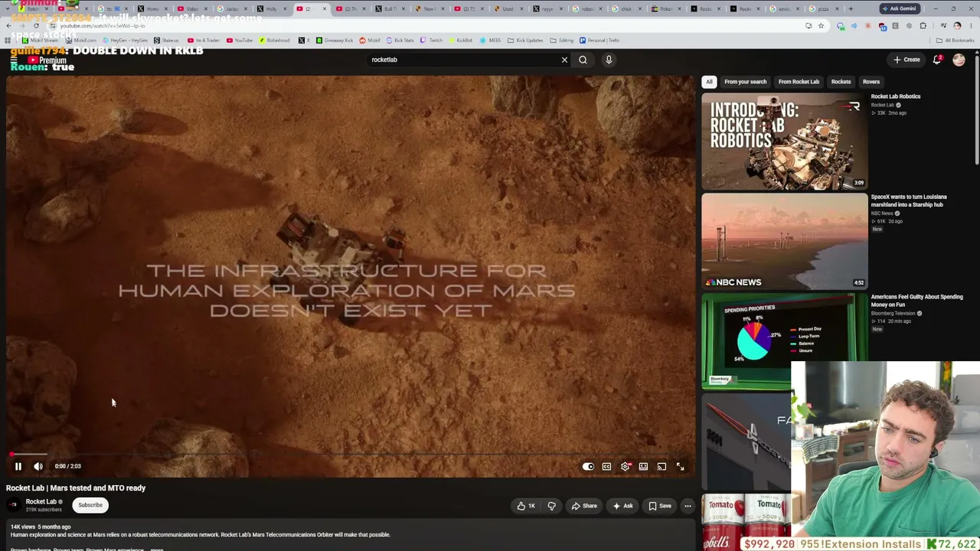The height and width of the screenshot is (551, 980).
Task: Run search with the magnifier icon
Action: [x=583, y=60]
